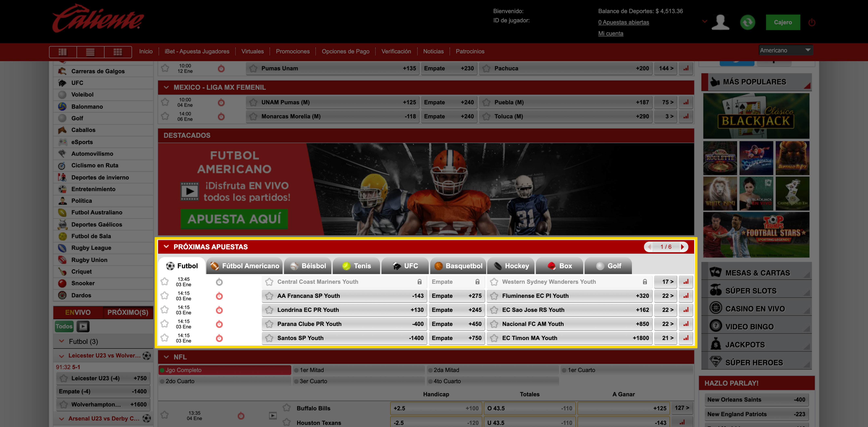Open stats chart icon for Pumas Unam match
The width and height of the screenshot is (868, 427).
[x=686, y=68]
